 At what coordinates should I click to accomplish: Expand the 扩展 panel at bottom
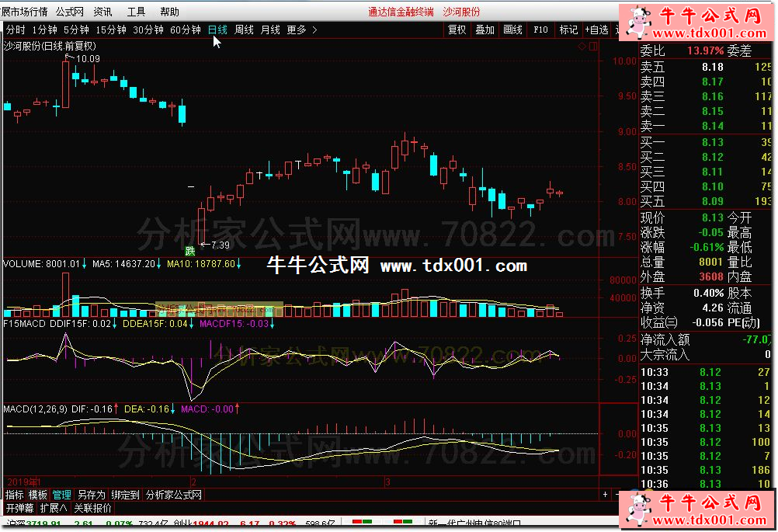53,509
